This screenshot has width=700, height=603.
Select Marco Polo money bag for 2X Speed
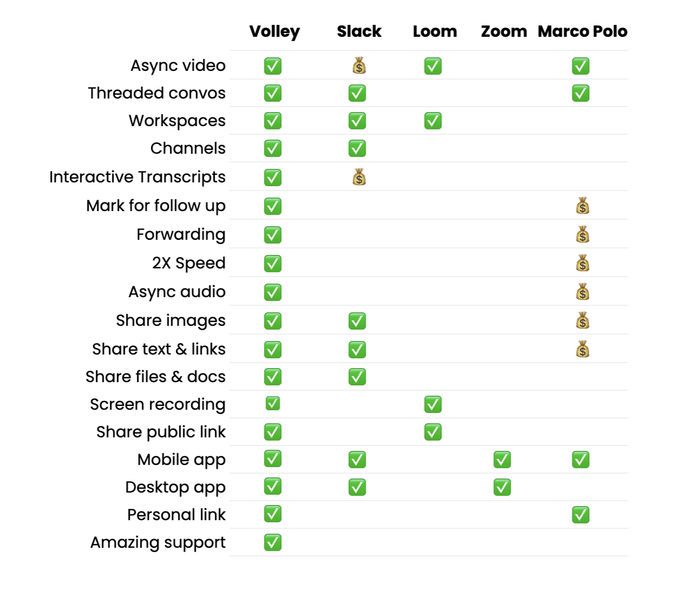point(583,263)
